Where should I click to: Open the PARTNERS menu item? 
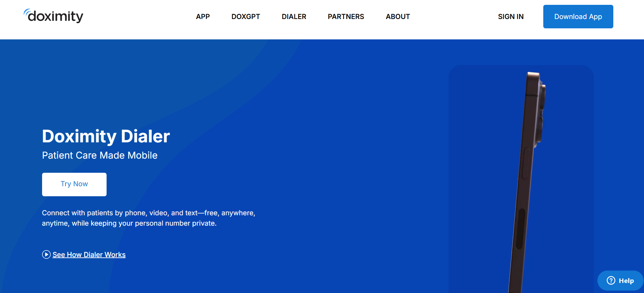346,17
